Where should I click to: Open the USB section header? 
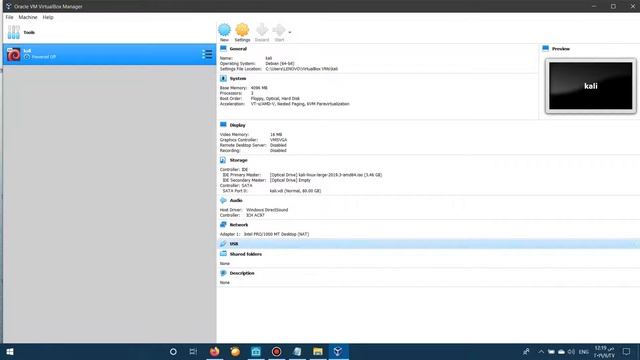tap(234, 244)
